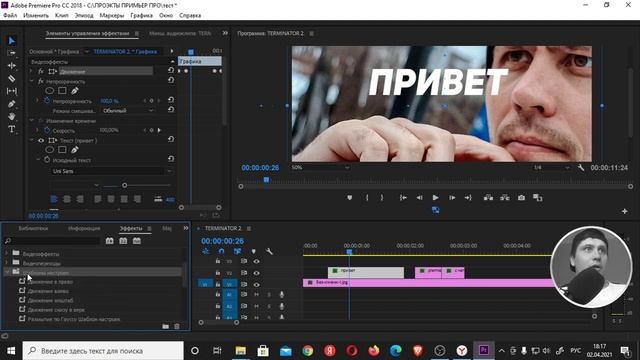
Task: Select the Slip tool
Action: click(x=11, y=91)
